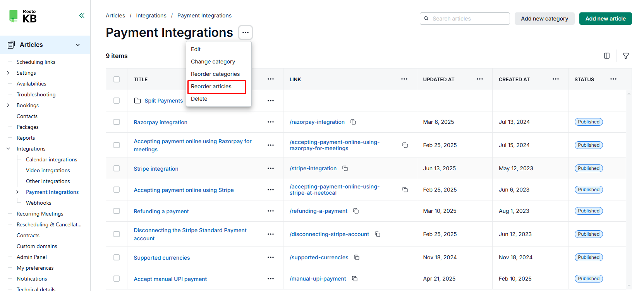
Task: Check Accepting payment online using Stripe checkbox
Action: (117, 190)
